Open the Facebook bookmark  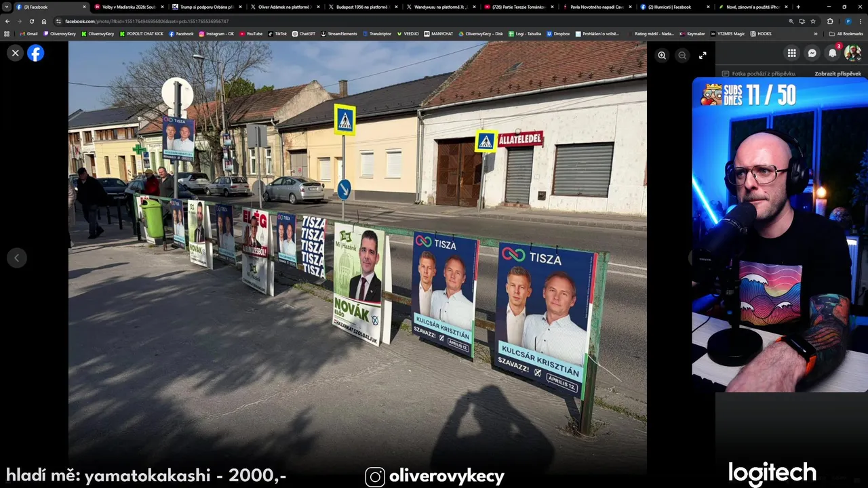[x=181, y=33]
